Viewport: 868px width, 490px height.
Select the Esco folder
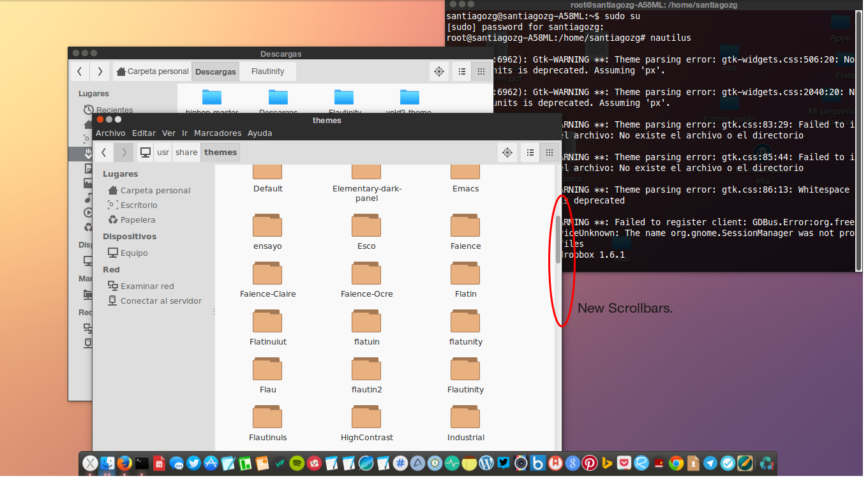pos(367,232)
